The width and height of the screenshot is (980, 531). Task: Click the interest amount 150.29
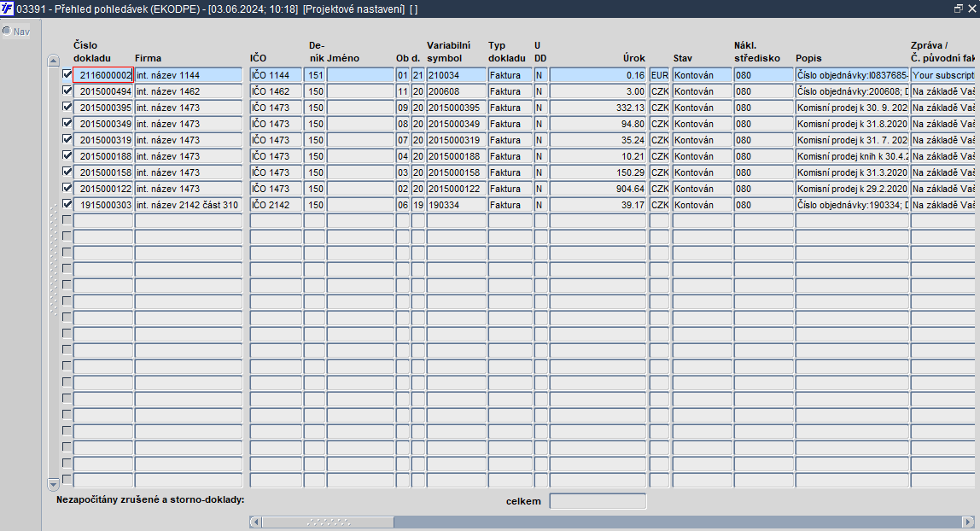[x=598, y=172]
